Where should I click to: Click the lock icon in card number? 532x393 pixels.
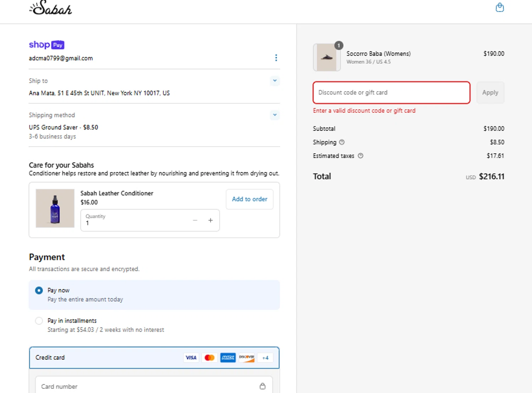262,386
